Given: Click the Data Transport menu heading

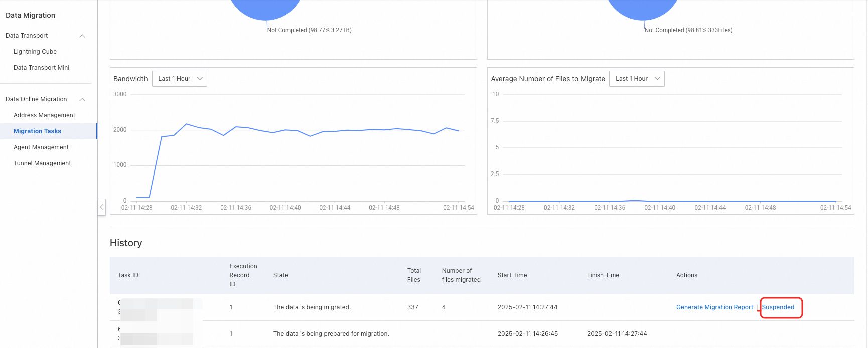Looking at the screenshot, I should click(27, 36).
